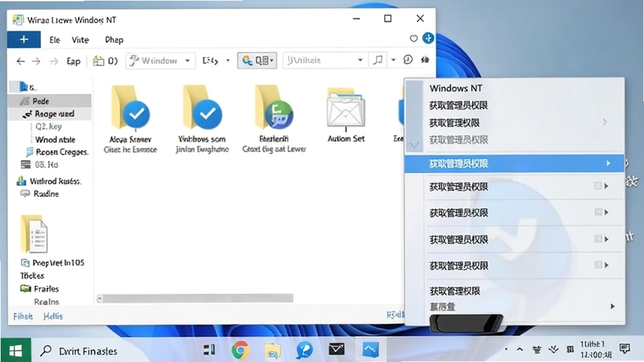The image size is (644, 362).
Task: Open the blue browser icon after File Explorer
Action: click(304, 351)
